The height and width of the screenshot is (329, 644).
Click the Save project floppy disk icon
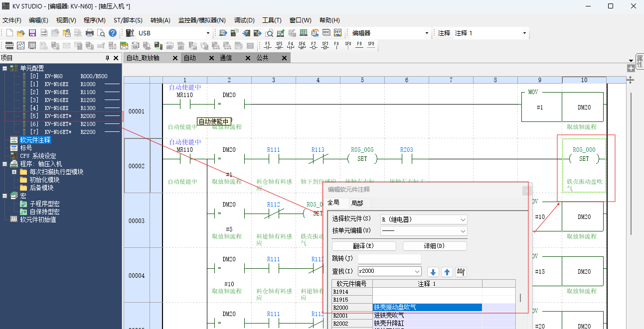32,33
